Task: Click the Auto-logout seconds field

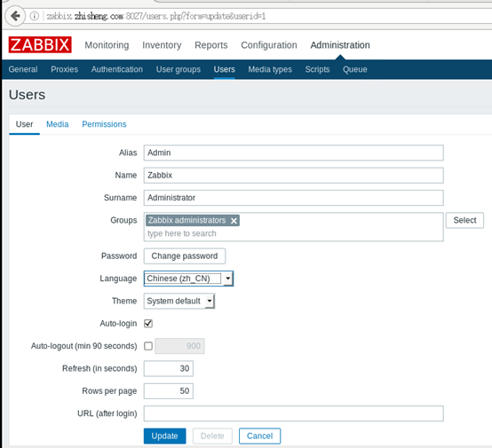Action: pyautogui.click(x=179, y=346)
